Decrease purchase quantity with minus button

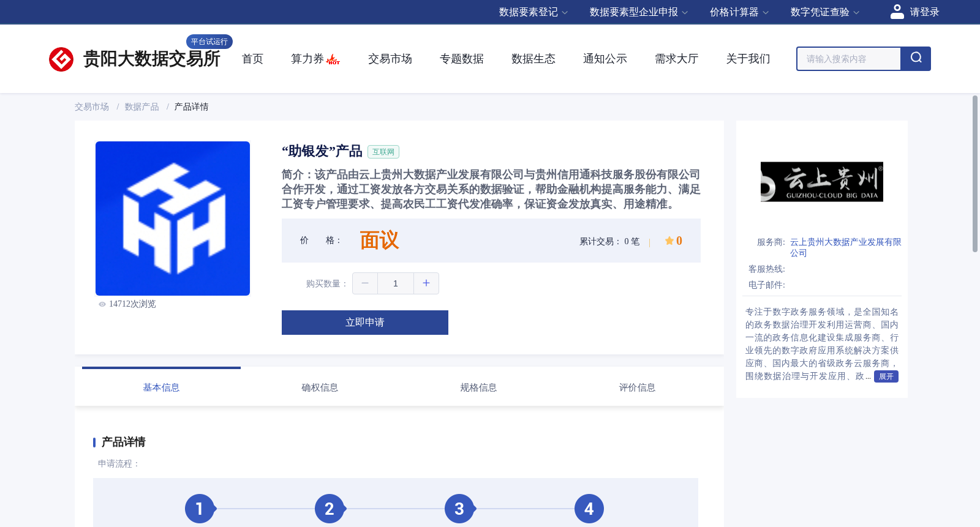coord(365,283)
